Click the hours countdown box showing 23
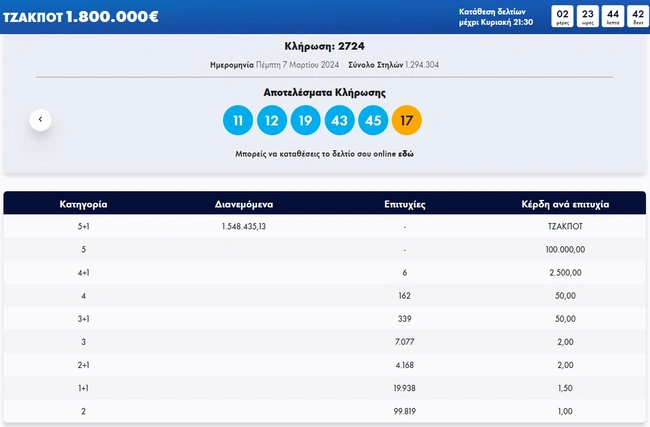650x427 pixels. pyautogui.click(x=588, y=17)
